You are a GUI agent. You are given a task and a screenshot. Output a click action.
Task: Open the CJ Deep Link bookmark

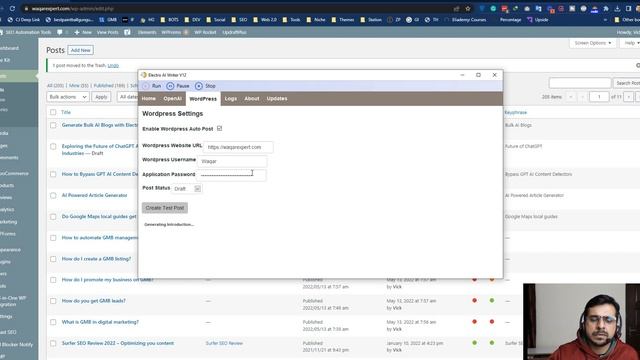(x=23, y=20)
